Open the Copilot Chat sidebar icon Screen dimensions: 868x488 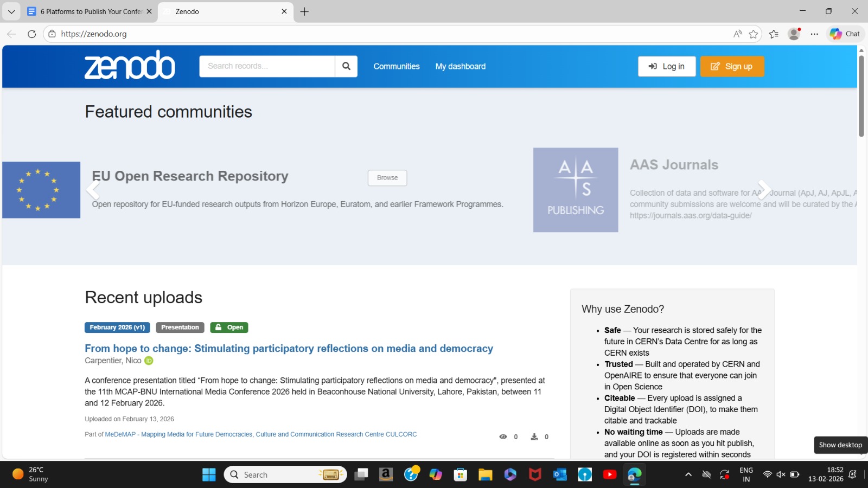845,34
